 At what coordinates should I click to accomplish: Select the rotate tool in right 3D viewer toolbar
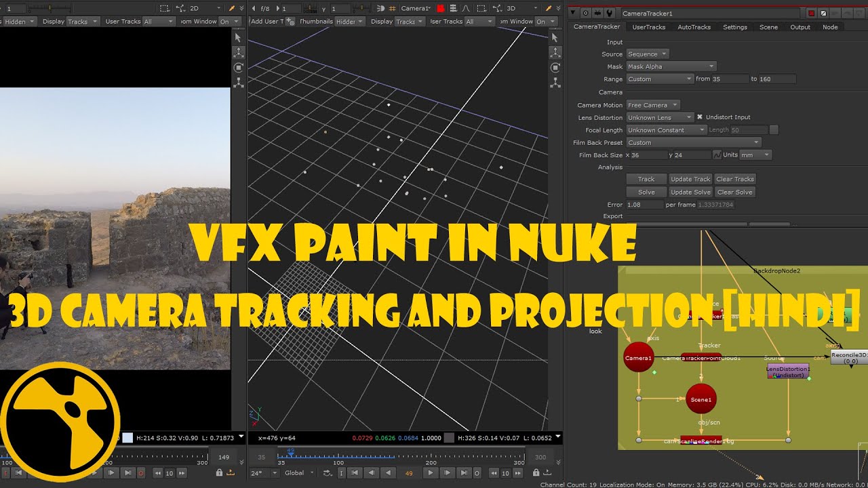pyautogui.click(x=555, y=68)
